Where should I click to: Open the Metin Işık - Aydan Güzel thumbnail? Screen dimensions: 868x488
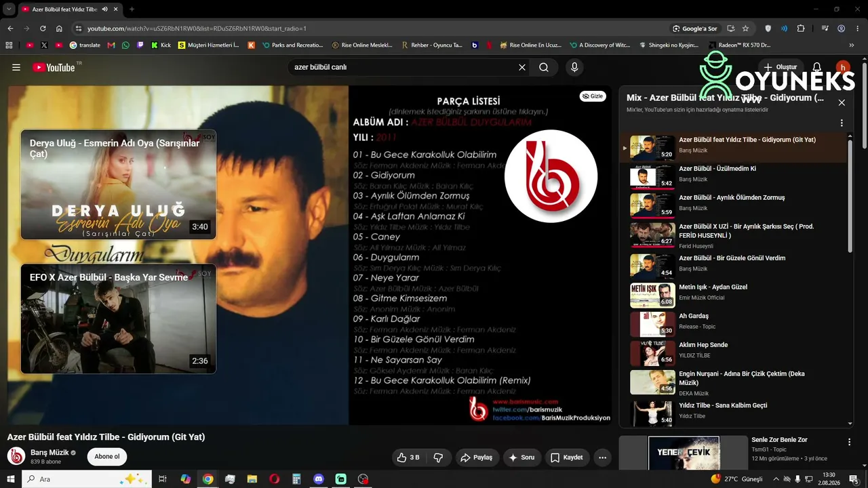pyautogui.click(x=652, y=295)
